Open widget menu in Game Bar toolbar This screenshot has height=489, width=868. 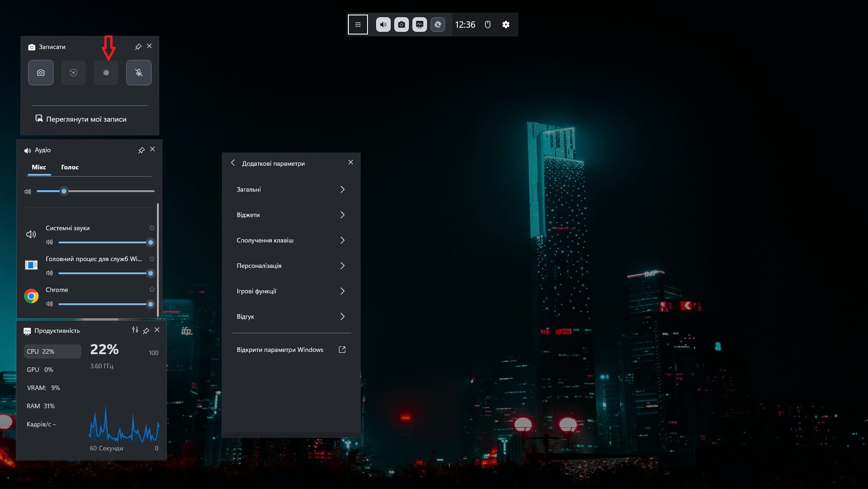click(x=358, y=25)
